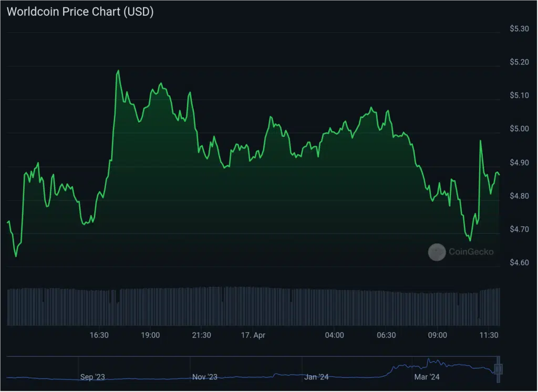538x392 pixels.
Task: Select the range slider handle on mini chart
Action: [x=498, y=370]
